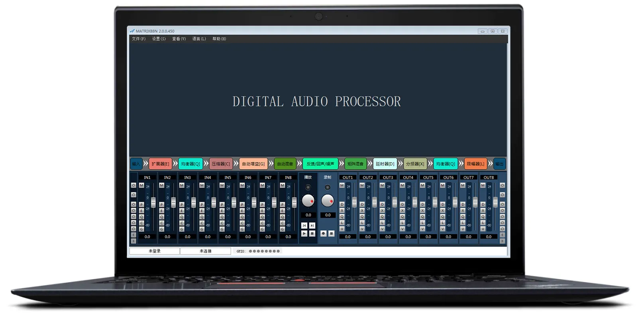Open the 文件(F) menu
Image resolution: width=644 pixels, height=315 pixels.
click(x=139, y=39)
